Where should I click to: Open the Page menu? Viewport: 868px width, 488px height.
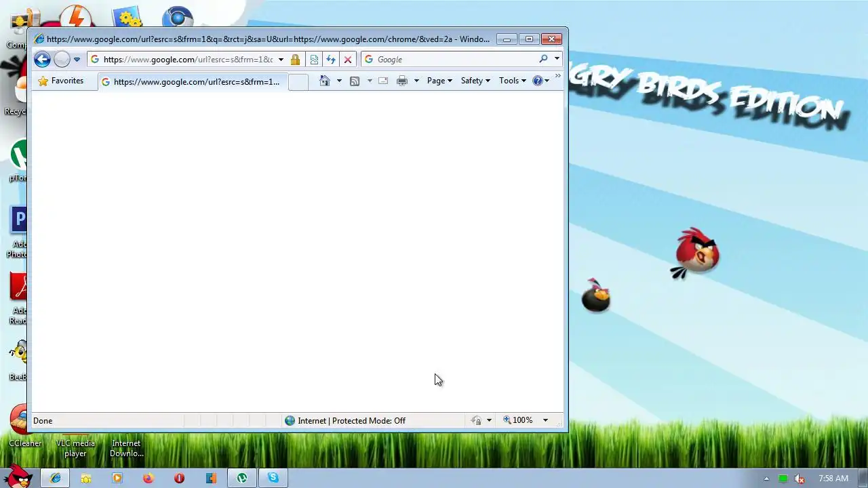tap(439, 81)
